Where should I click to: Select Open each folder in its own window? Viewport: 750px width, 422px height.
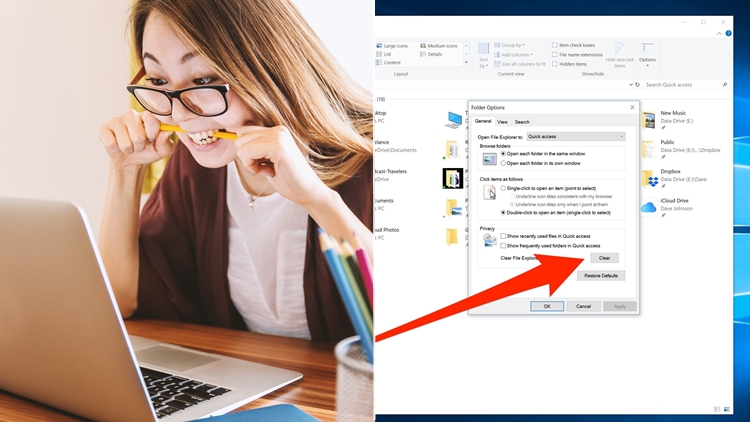[x=503, y=163]
